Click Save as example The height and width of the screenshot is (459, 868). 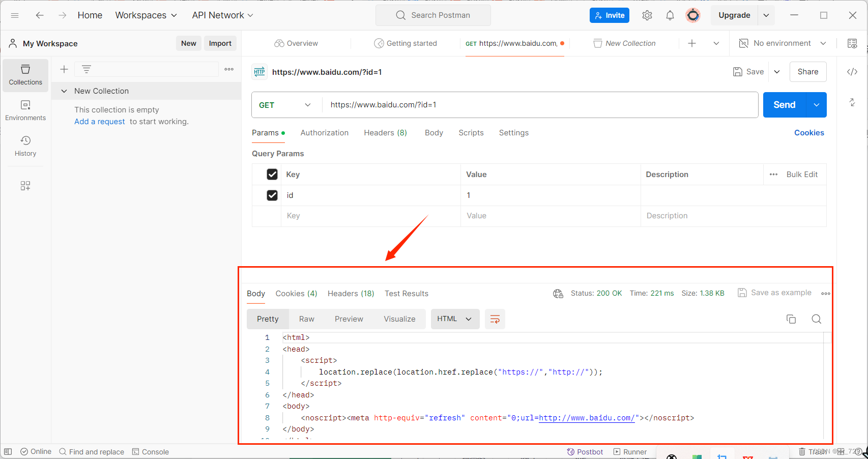(774, 293)
